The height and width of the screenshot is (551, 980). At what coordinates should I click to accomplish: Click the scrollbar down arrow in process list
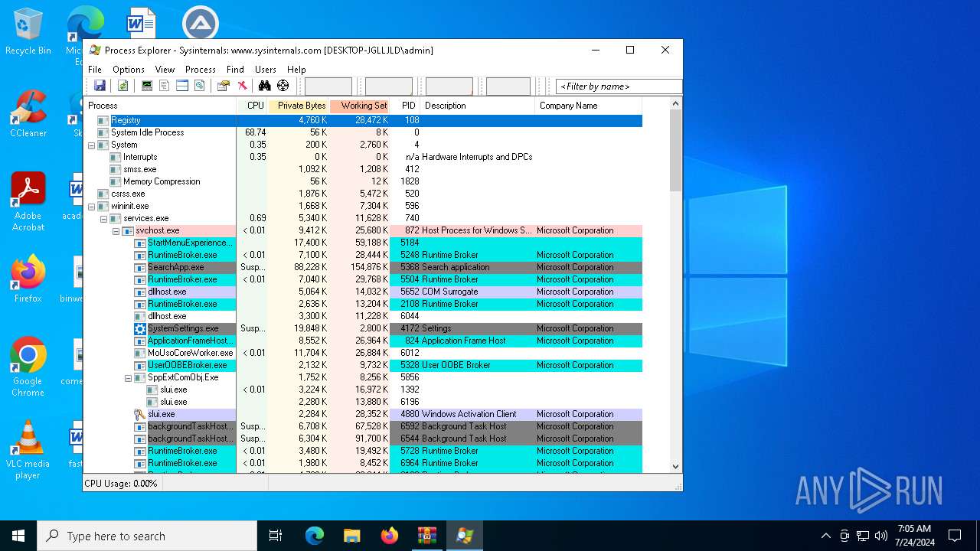[675, 466]
